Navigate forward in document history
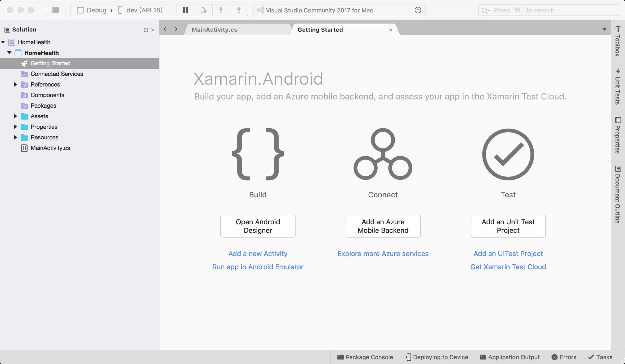 pos(176,29)
